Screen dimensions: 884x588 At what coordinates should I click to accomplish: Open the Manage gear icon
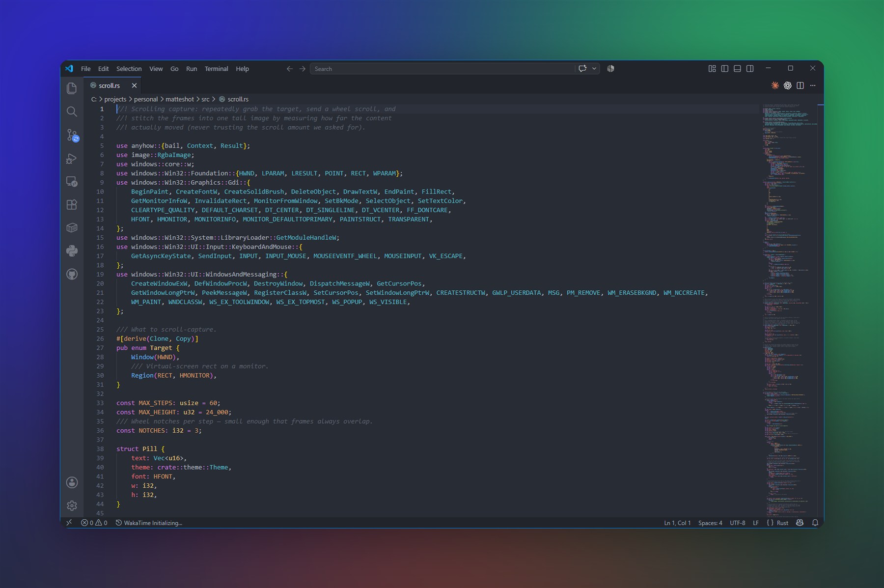[x=72, y=505]
